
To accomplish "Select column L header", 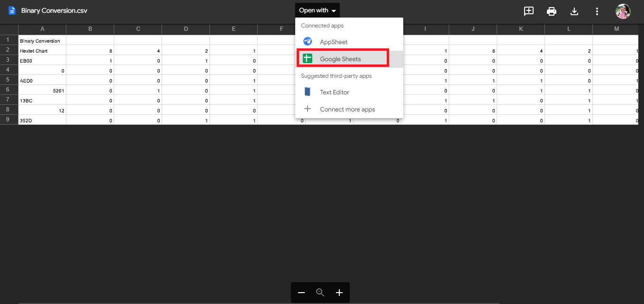I will 569,29.
